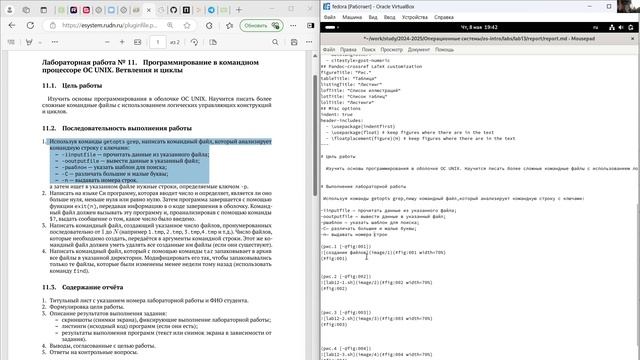Open browser settings and more menu
Image resolution: width=640 pixels, height=360 pixels.
coord(293,25)
